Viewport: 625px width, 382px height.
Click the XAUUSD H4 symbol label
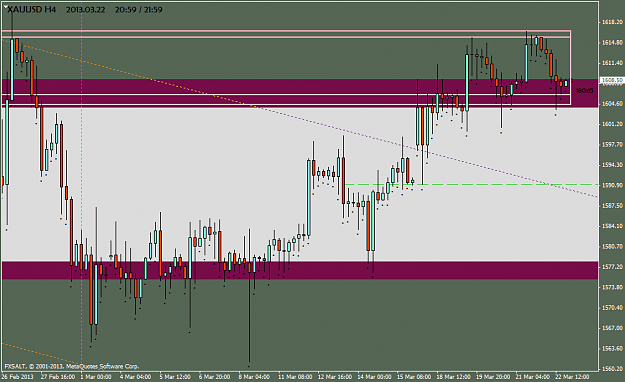(32, 10)
